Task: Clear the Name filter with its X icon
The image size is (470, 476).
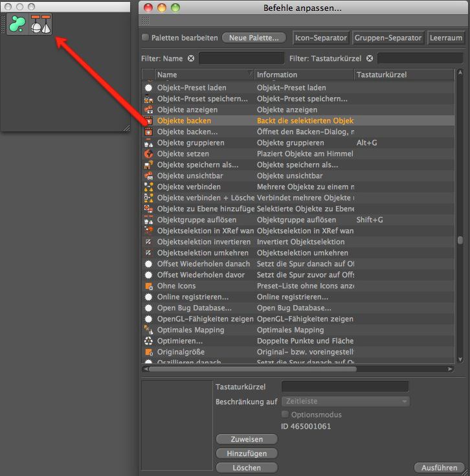Action: [x=191, y=58]
